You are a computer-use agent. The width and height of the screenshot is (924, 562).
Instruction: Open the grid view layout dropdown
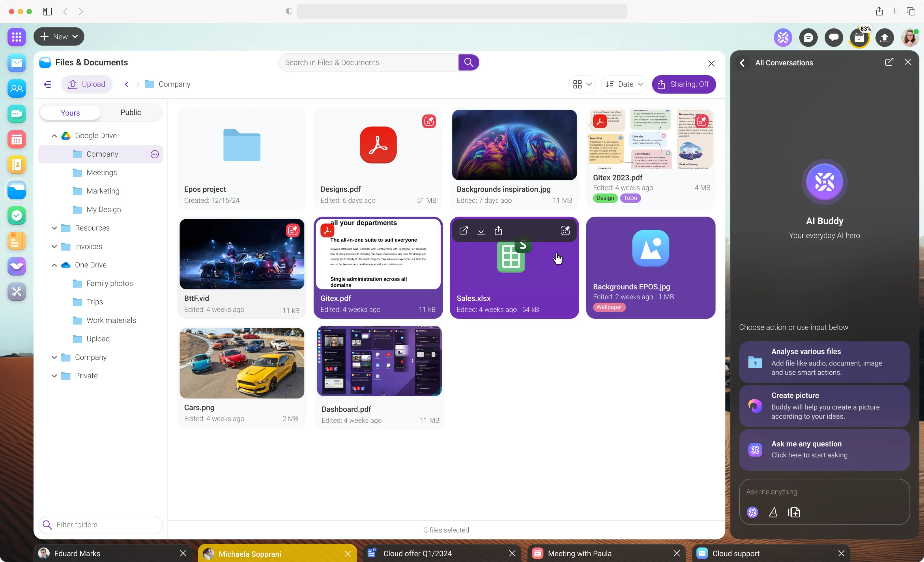(x=582, y=84)
